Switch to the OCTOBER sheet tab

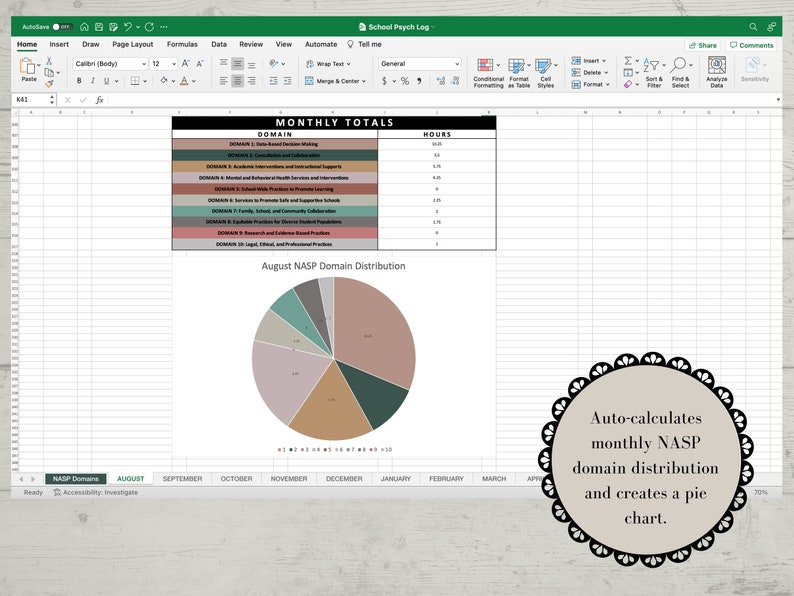(x=236, y=479)
